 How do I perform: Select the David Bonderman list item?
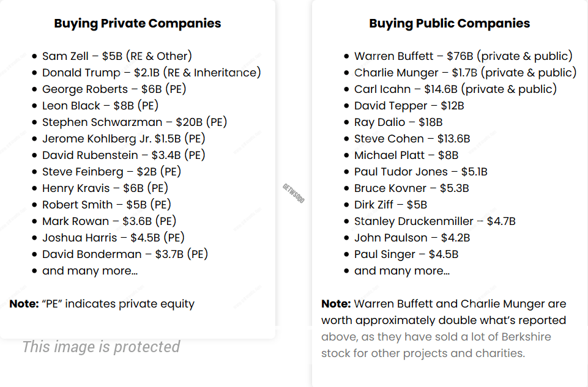coord(125,254)
